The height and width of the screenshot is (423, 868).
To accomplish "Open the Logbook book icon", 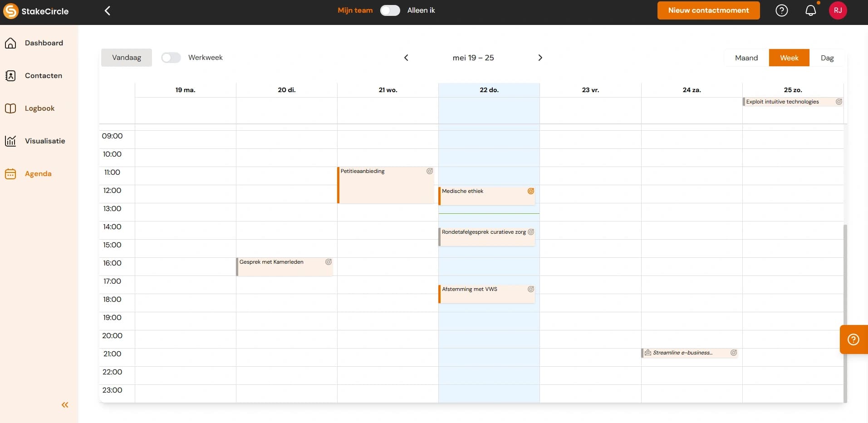I will tap(10, 108).
